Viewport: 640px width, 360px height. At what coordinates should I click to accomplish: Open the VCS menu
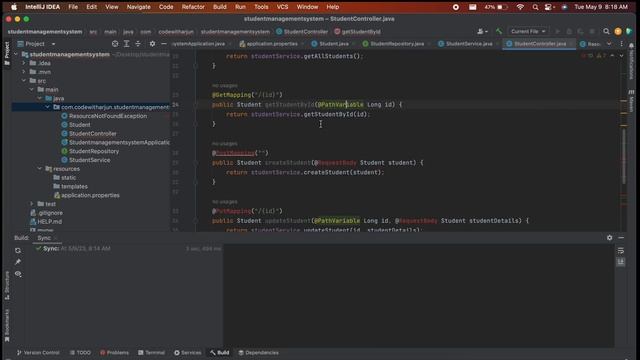pyautogui.click(x=282, y=7)
